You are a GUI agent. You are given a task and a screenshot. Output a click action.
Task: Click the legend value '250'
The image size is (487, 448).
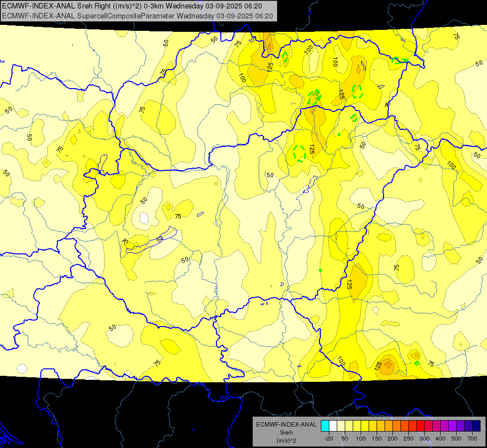(408, 439)
